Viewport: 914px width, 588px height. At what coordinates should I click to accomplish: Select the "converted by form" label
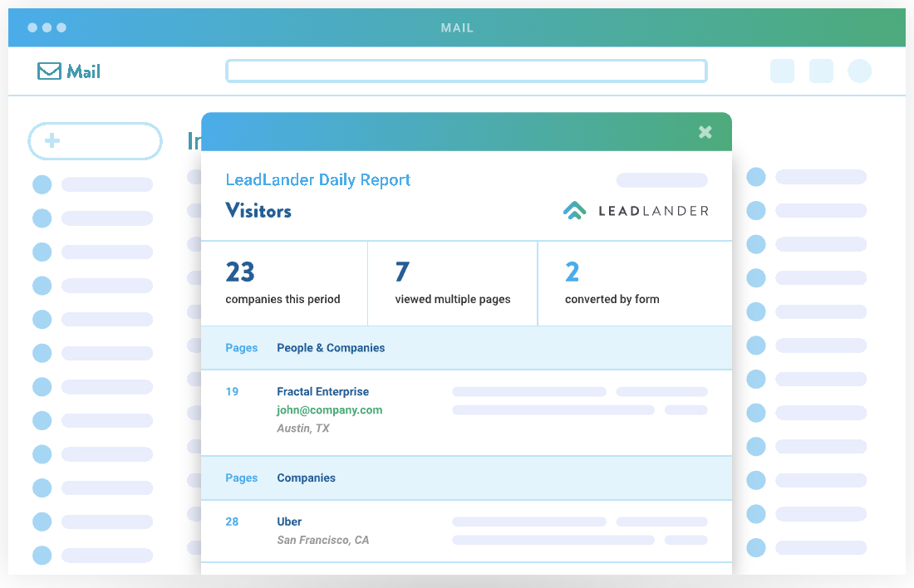612,299
